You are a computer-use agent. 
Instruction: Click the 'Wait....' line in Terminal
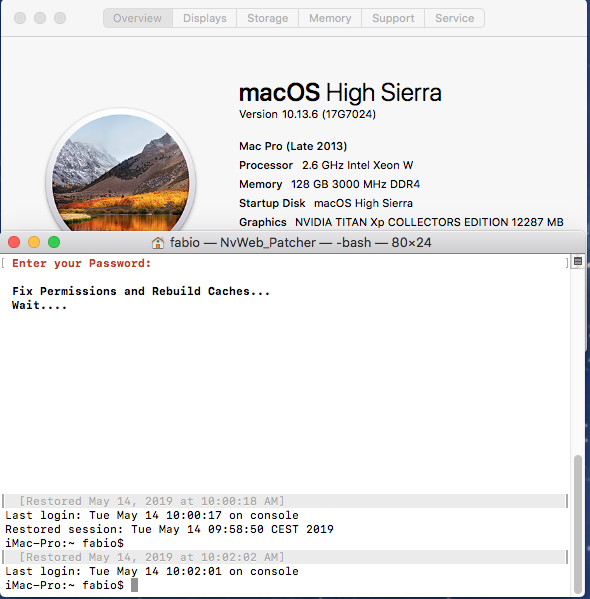click(40, 306)
